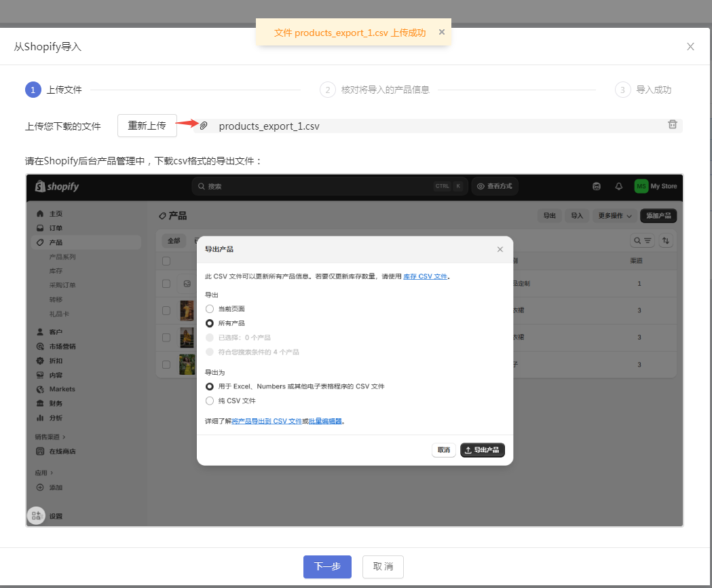Click the assistant icon left of bell
This screenshot has width=712, height=588.
596,186
